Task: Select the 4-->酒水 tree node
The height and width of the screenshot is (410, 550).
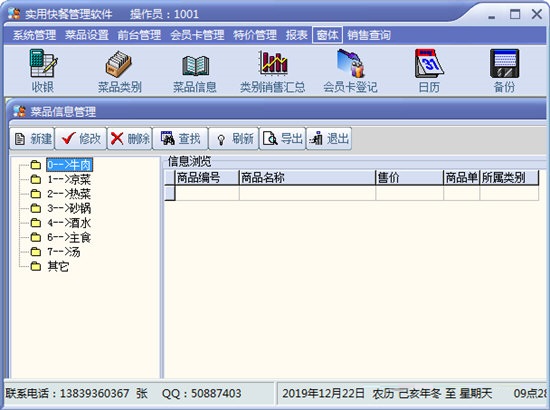Action: [x=69, y=223]
